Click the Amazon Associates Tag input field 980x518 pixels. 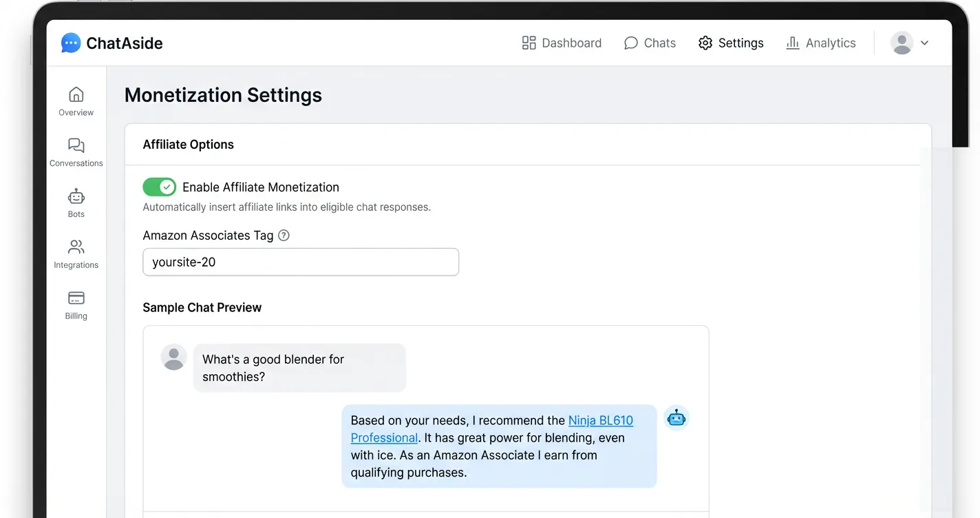pyautogui.click(x=300, y=262)
